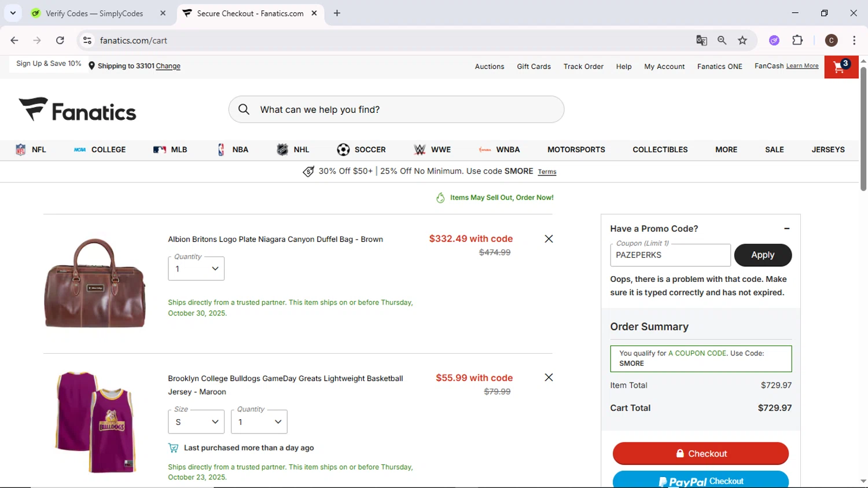Open My Account link
Screen dimensions: 868x488
pyautogui.click(x=664, y=67)
